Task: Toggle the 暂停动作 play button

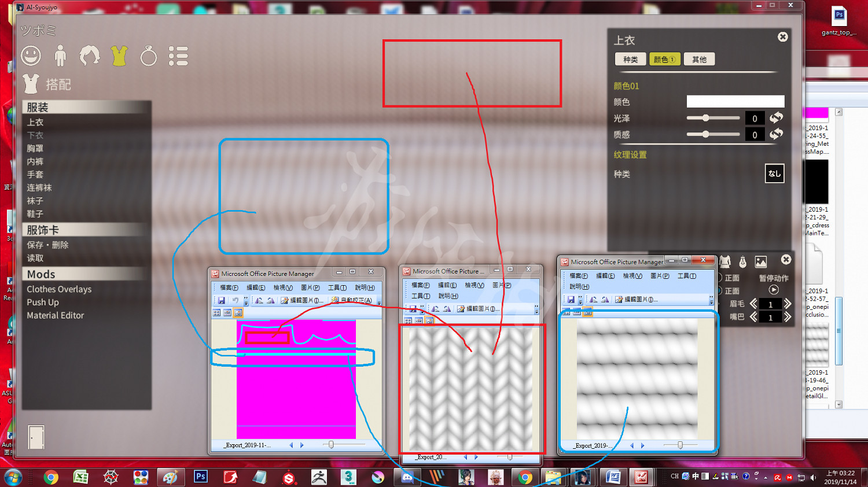Action: coord(774,290)
